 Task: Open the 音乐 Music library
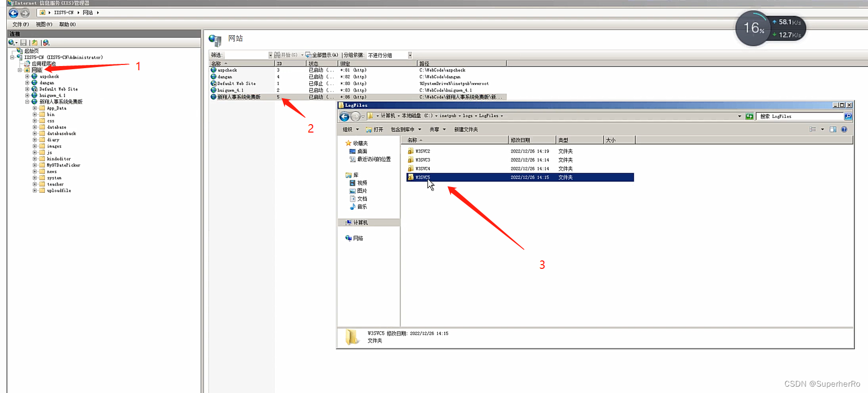[x=362, y=207]
